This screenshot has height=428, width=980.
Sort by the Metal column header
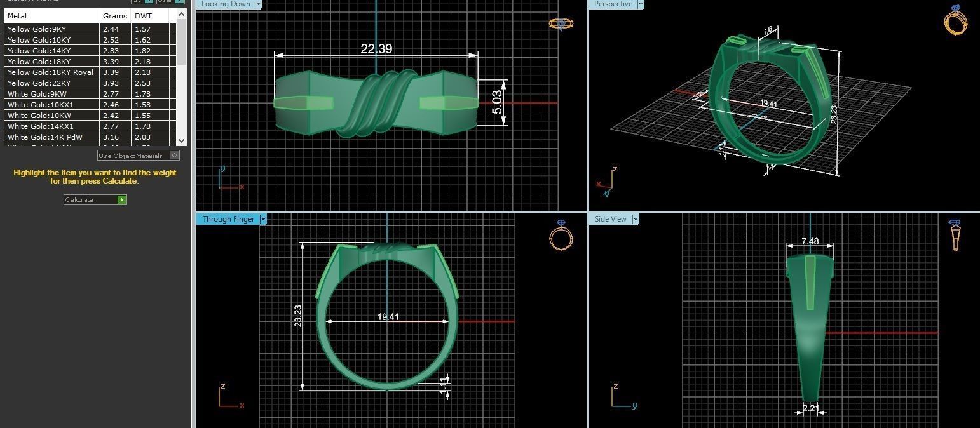[51, 16]
